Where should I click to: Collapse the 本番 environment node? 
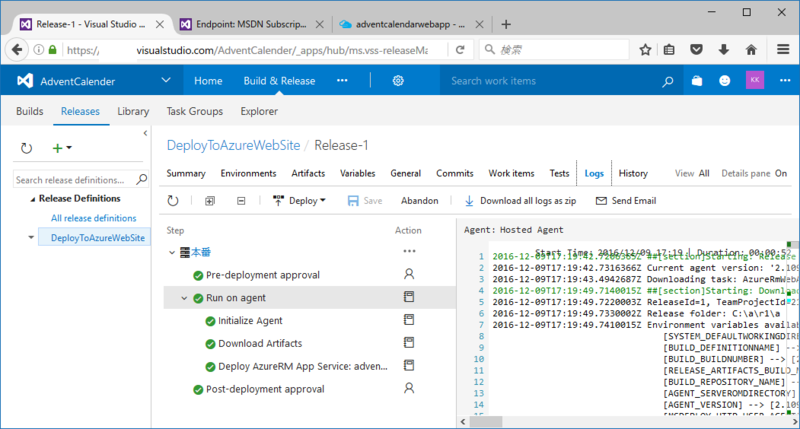[x=172, y=253]
